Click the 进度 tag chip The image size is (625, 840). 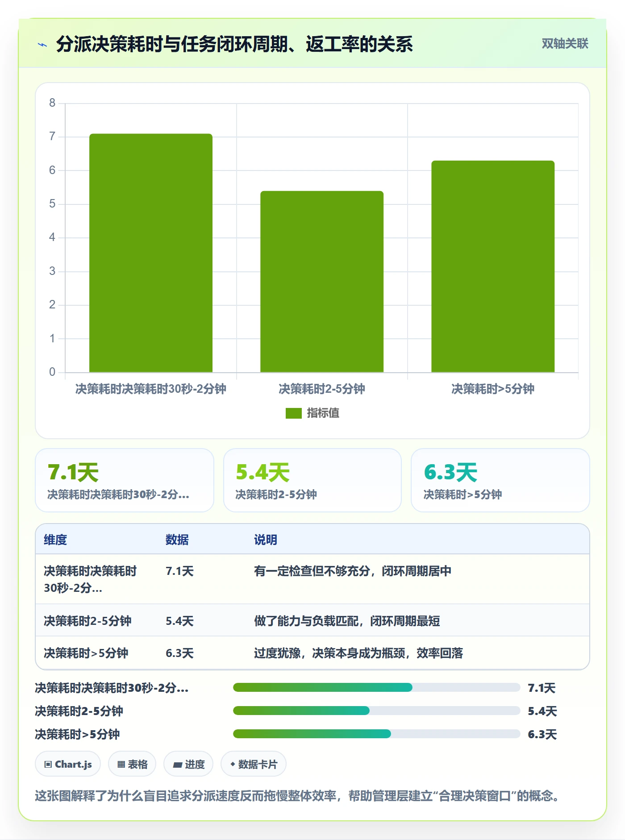[188, 764]
